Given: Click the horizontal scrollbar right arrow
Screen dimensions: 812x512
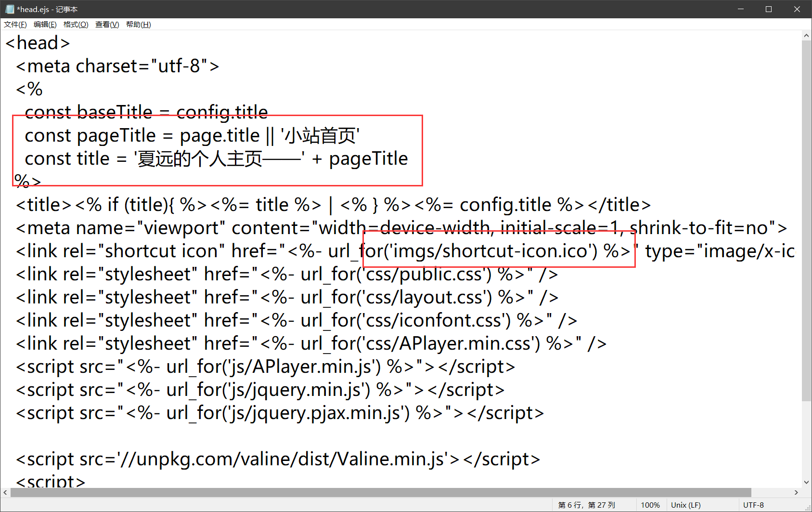Looking at the screenshot, I should (796, 492).
